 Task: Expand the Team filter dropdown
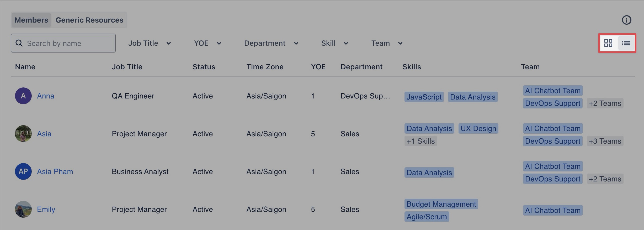pyautogui.click(x=387, y=43)
